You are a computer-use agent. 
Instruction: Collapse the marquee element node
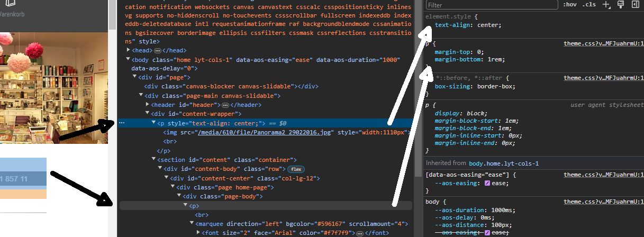coord(192,224)
